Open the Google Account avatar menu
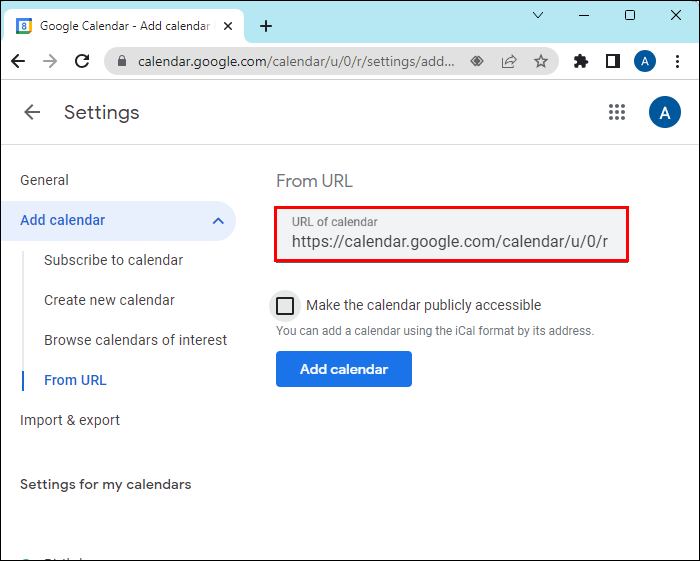The width and height of the screenshot is (700, 561). [x=664, y=112]
